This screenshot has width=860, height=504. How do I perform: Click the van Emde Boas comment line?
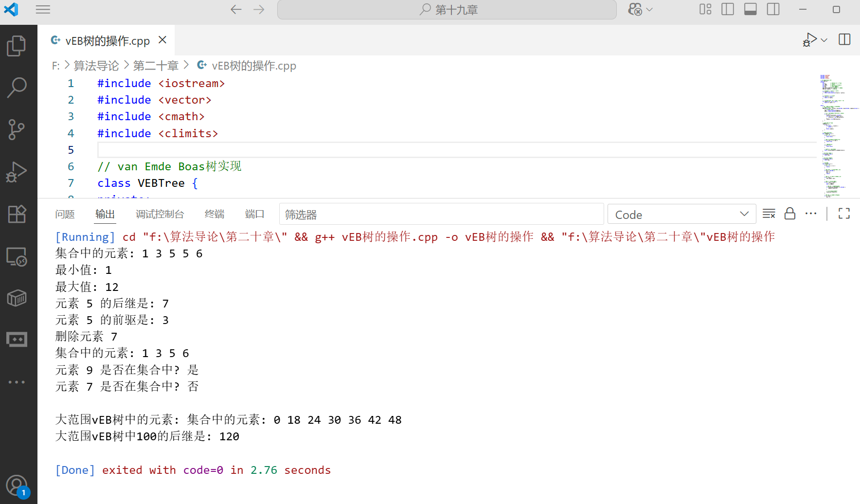pyautogui.click(x=169, y=166)
